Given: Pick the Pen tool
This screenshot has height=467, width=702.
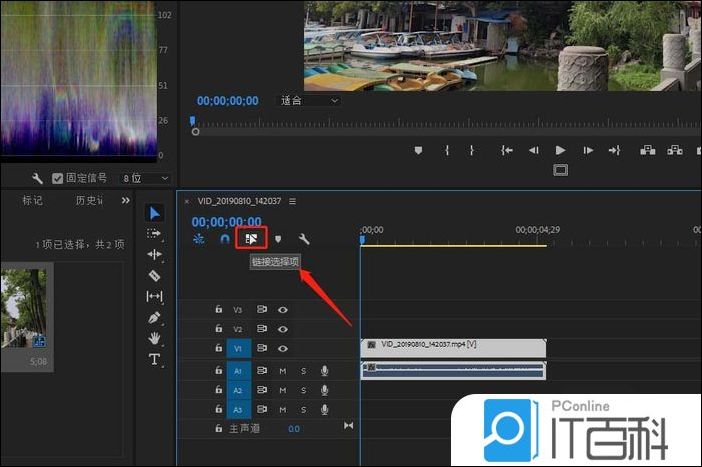Looking at the screenshot, I should click(154, 317).
